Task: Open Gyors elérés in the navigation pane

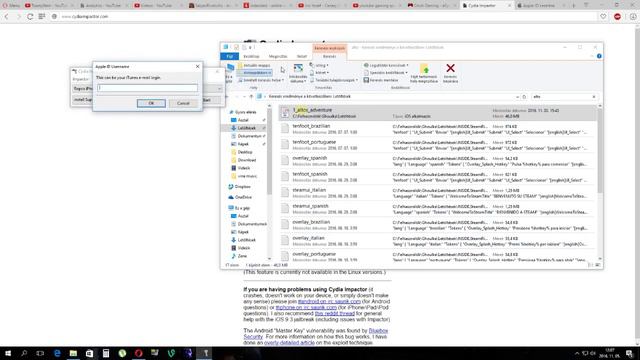Action: 245,112
